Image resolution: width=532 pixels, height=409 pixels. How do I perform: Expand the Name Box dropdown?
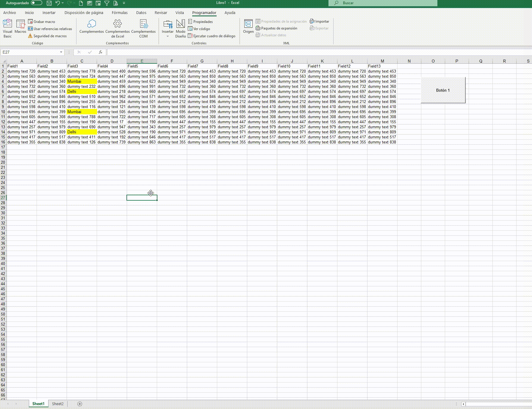[x=61, y=52]
